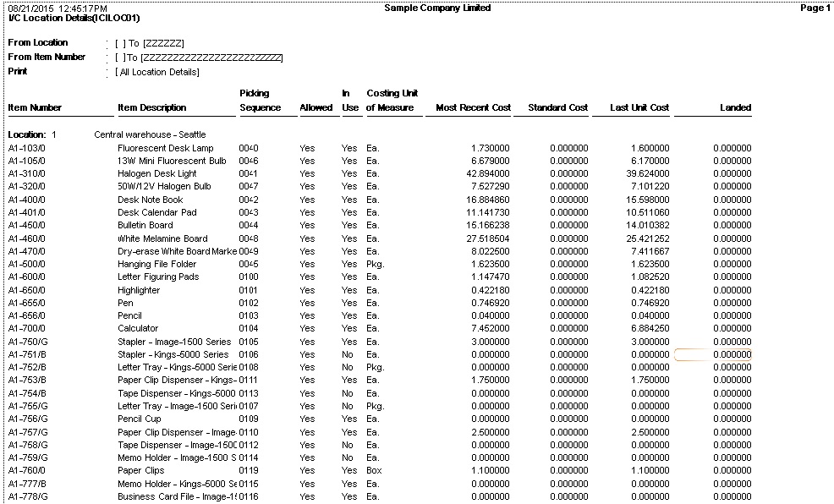Image resolution: width=834 pixels, height=504 pixels.
Task: Click the From Location label
Action: tap(38, 42)
